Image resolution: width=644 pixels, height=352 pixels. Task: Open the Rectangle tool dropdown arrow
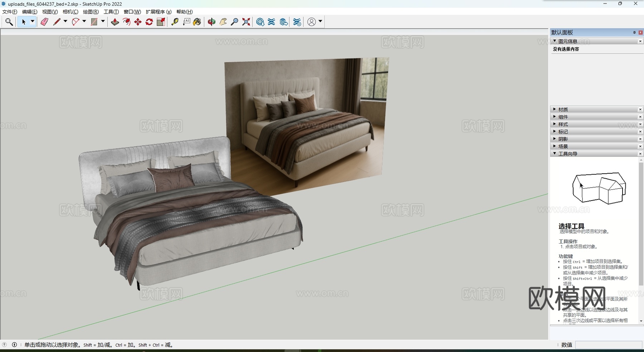click(103, 21)
